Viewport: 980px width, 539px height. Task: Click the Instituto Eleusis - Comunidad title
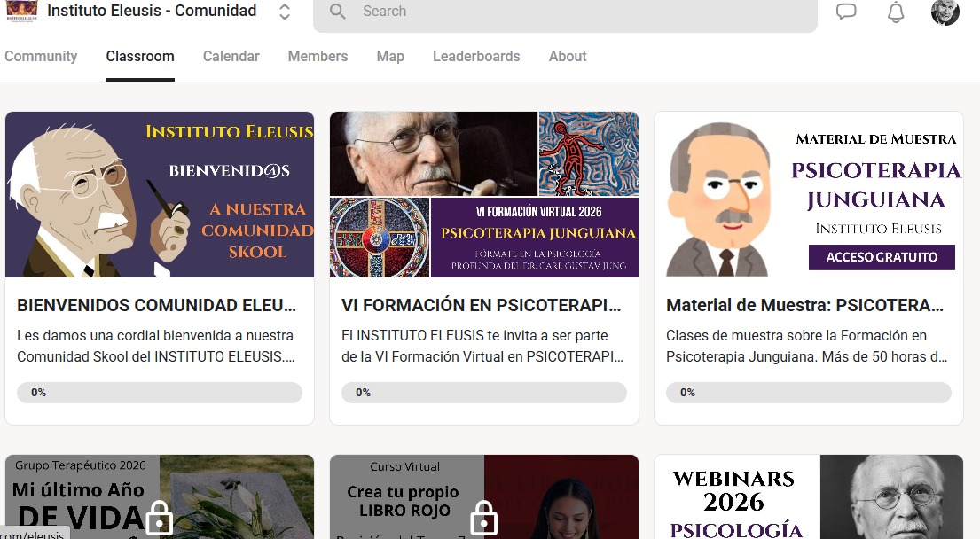point(152,11)
